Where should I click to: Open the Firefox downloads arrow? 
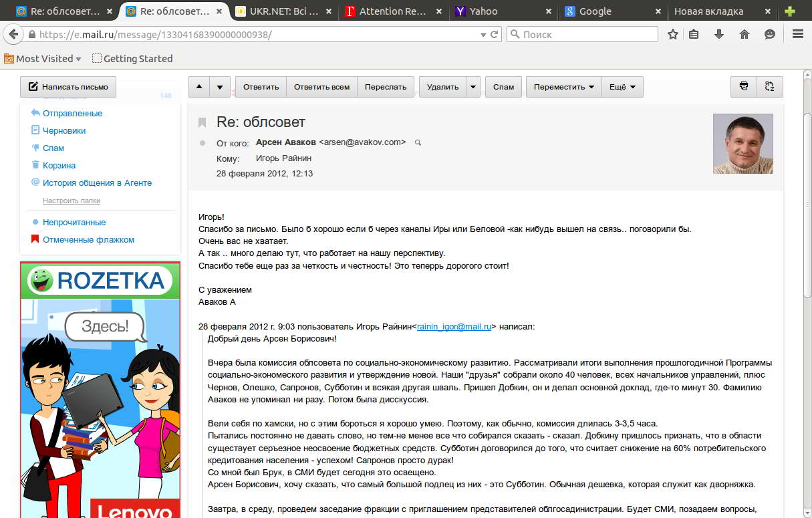[x=719, y=34]
